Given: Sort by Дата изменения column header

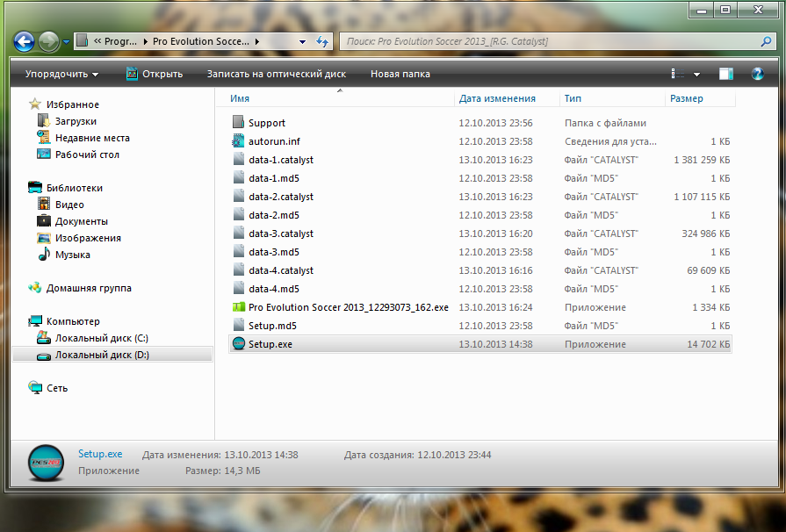Looking at the screenshot, I should click(497, 98).
